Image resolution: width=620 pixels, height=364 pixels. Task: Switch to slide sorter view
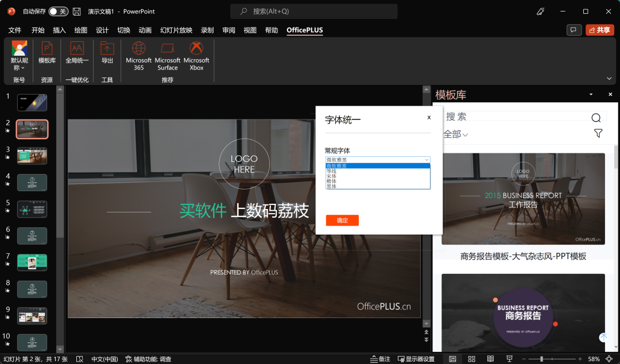[x=471, y=359]
